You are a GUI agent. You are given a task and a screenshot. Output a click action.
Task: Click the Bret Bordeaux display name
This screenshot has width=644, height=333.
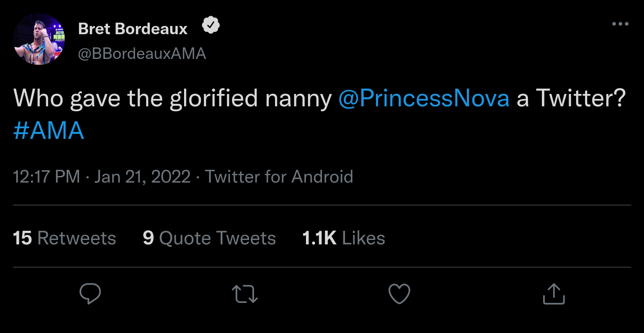click(x=133, y=29)
